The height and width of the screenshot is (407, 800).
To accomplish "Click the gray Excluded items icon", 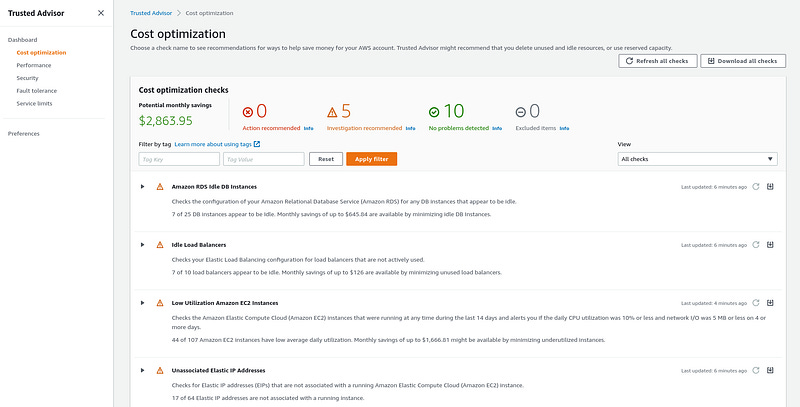I will 520,112.
